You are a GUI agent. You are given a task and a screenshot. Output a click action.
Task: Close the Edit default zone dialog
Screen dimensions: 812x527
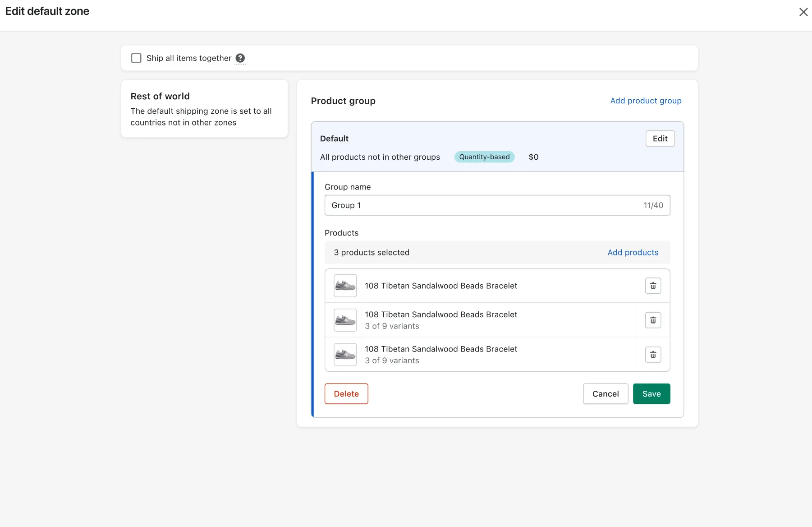[803, 12]
